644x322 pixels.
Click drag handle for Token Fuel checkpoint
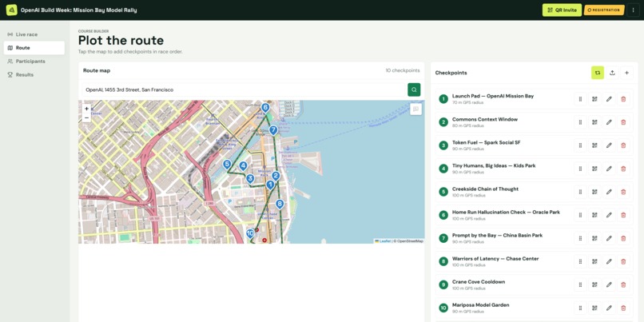pyautogui.click(x=580, y=145)
